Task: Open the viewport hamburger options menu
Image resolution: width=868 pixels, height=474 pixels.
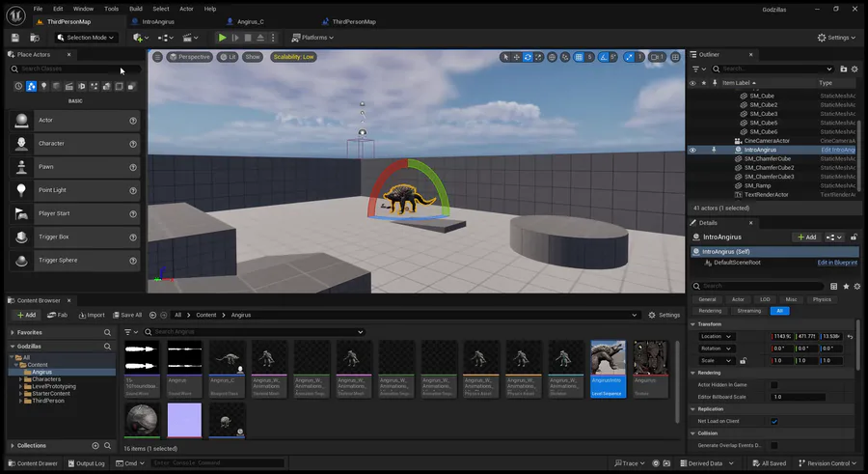Action: pyautogui.click(x=158, y=57)
